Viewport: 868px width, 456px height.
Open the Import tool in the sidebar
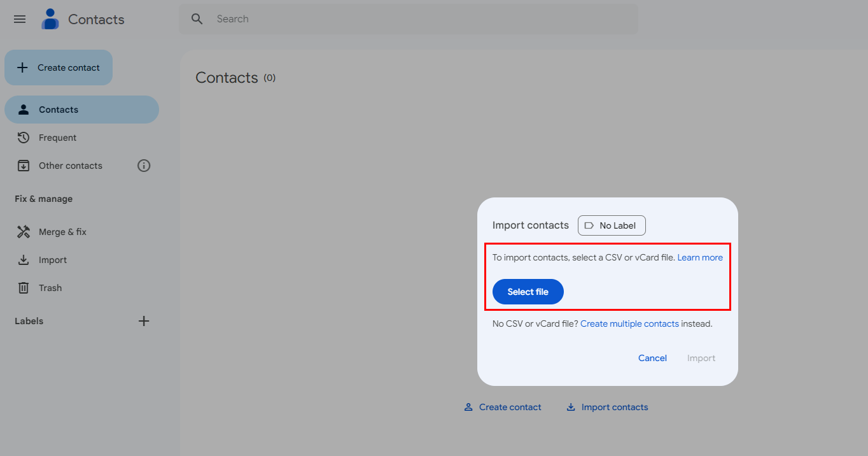[x=53, y=259]
